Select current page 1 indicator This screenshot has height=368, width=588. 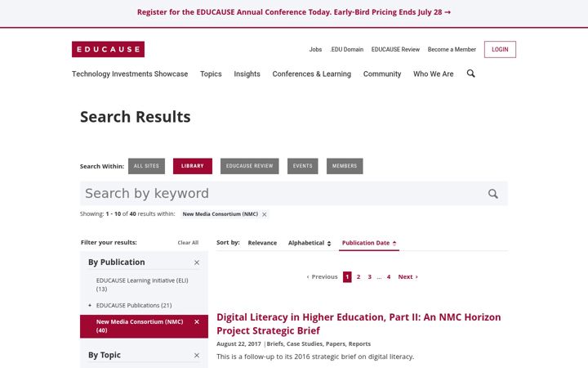(347, 276)
